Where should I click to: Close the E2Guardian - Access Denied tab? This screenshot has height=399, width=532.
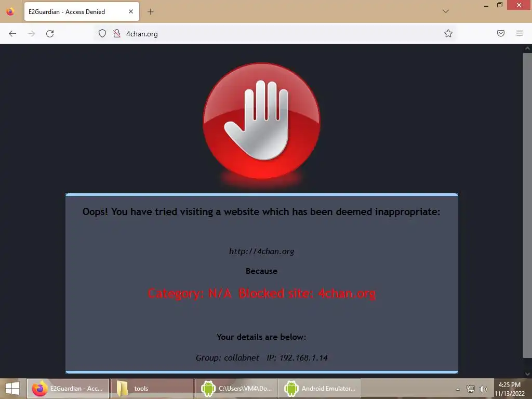tap(130, 11)
